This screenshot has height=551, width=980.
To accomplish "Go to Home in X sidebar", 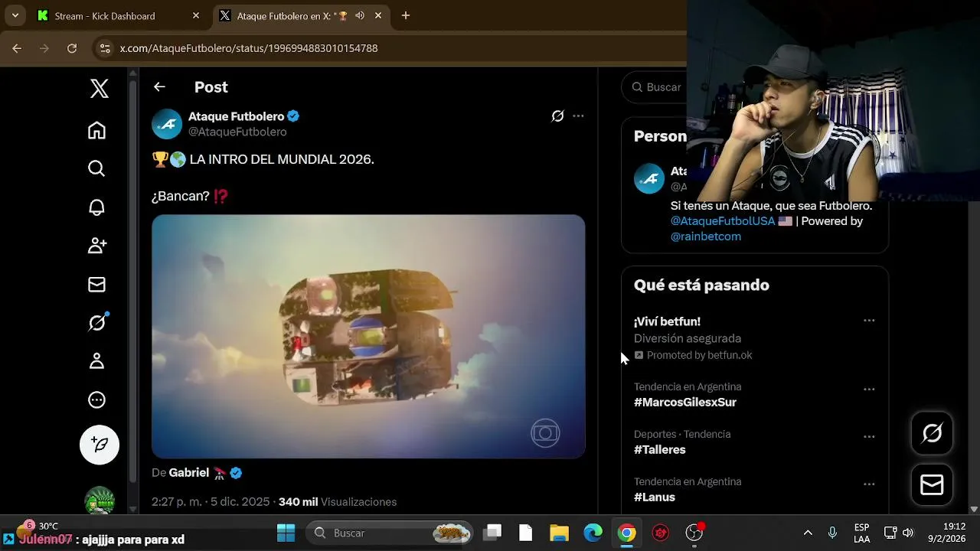I will click(x=96, y=130).
